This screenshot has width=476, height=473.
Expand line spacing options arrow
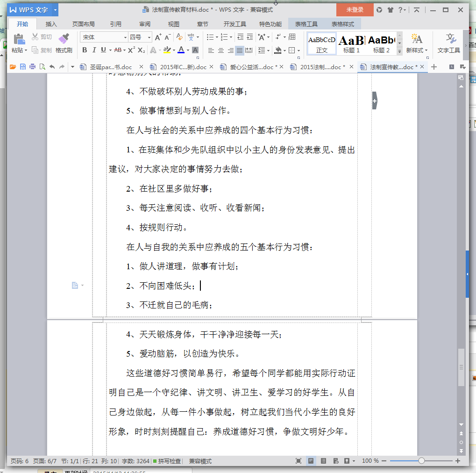tap(268, 50)
